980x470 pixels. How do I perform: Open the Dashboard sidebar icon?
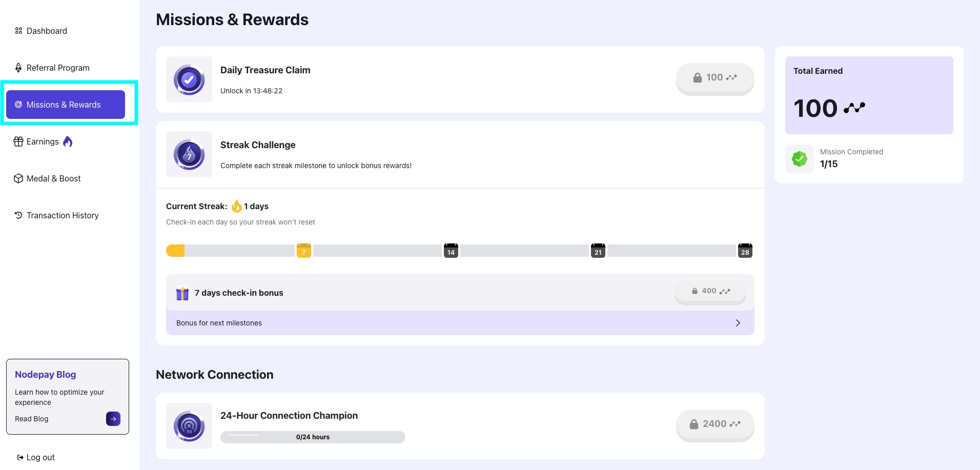18,31
